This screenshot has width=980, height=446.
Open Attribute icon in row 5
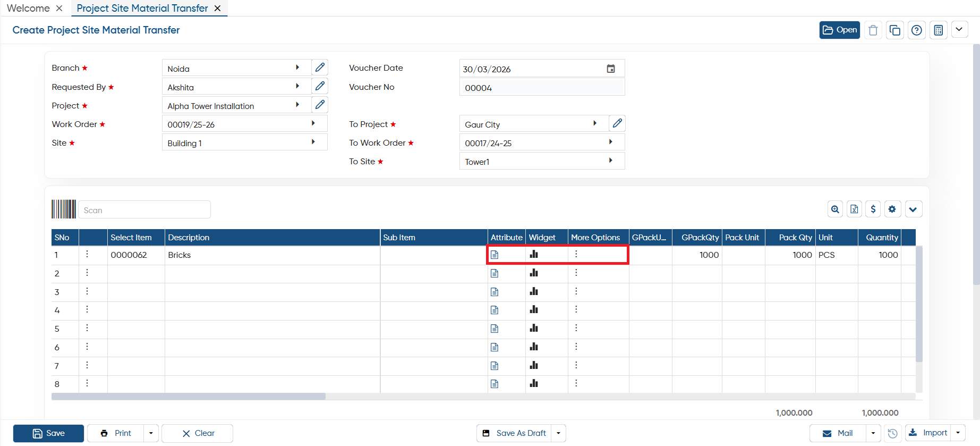point(495,329)
